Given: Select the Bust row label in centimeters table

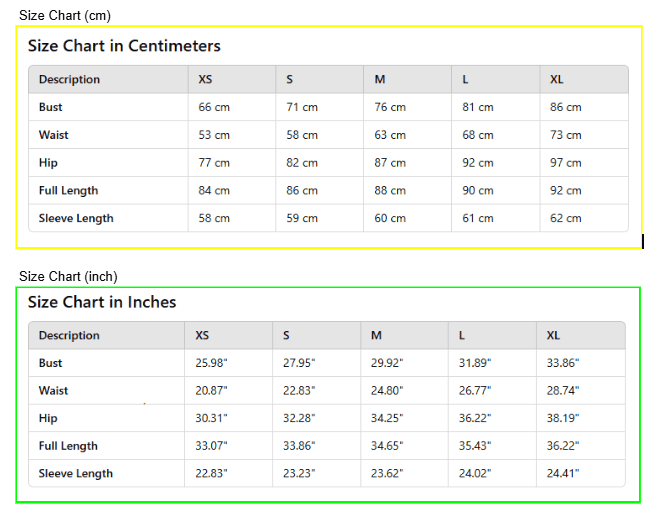Looking at the screenshot, I should (50, 107).
